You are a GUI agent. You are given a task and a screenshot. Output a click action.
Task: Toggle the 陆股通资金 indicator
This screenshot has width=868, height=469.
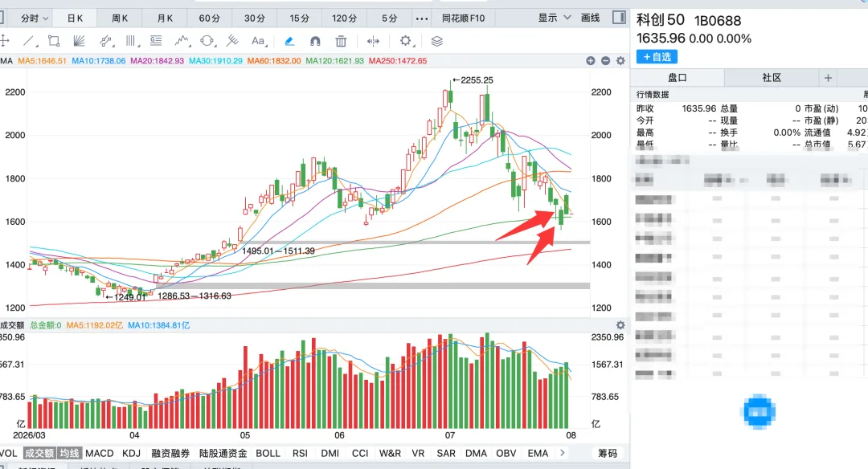tap(223, 453)
